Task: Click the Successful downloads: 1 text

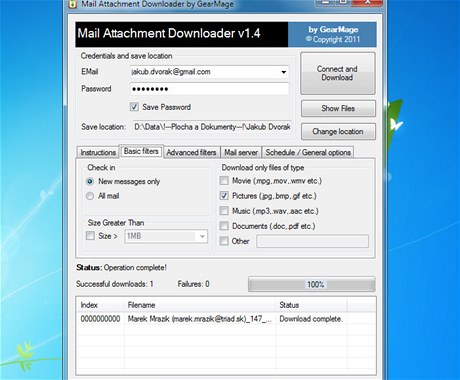Action: (115, 284)
